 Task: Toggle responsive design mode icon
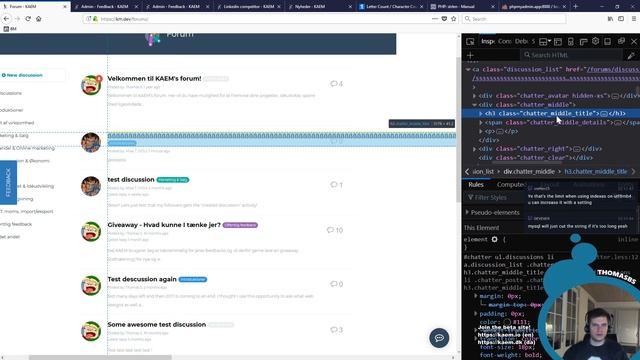click(x=571, y=41)
